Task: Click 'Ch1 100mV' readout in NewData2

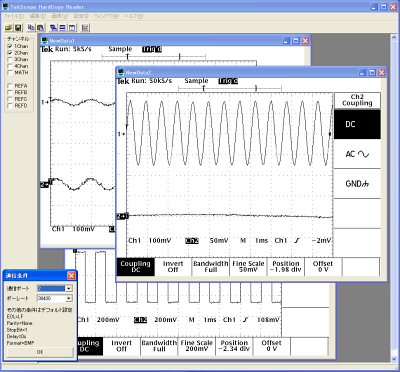Action: (150, 240)
